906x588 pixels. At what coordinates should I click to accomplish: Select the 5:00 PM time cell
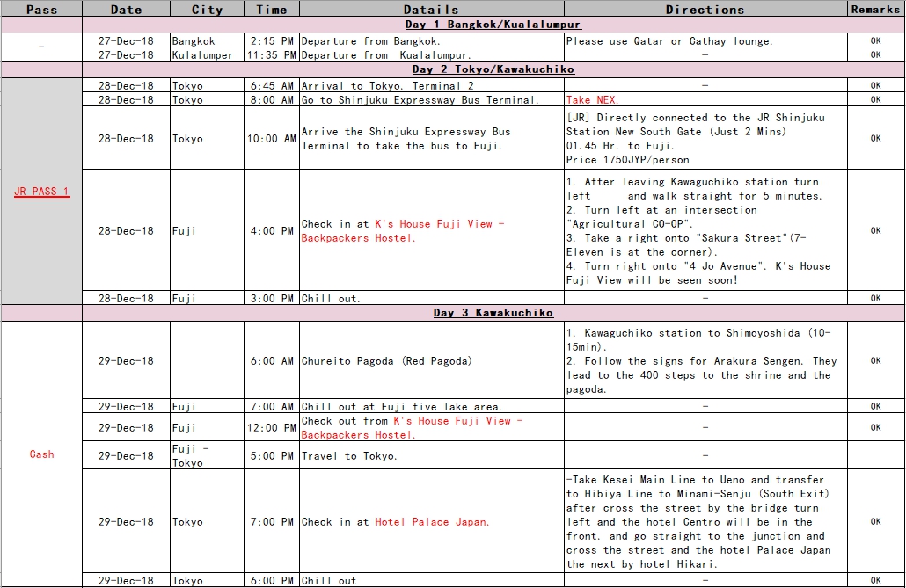[272, 455]
